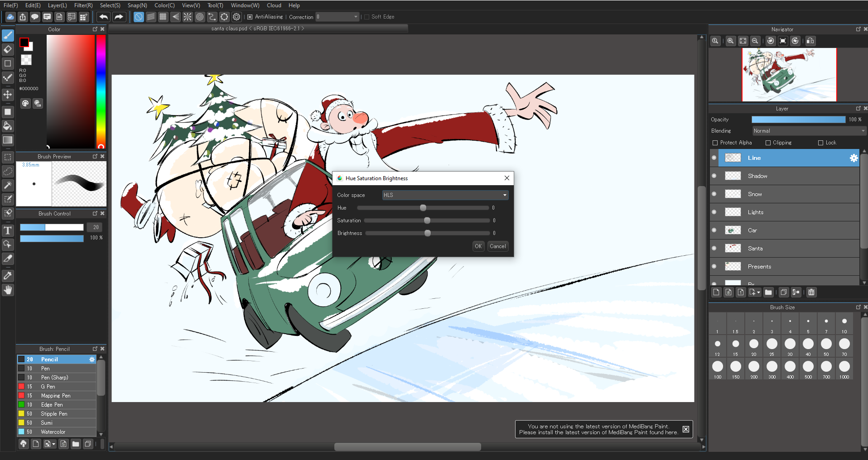Image resolution: width=868 pixels, height=460 pixels.
Task: Select the Eraser tool
Action: pyautogui.click(x=8, y=49)
